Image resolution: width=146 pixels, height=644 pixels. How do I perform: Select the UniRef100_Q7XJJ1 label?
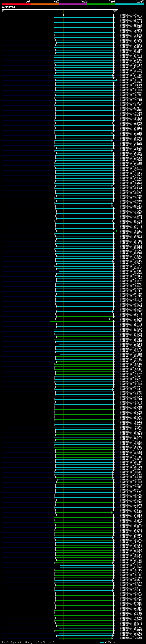131,316
